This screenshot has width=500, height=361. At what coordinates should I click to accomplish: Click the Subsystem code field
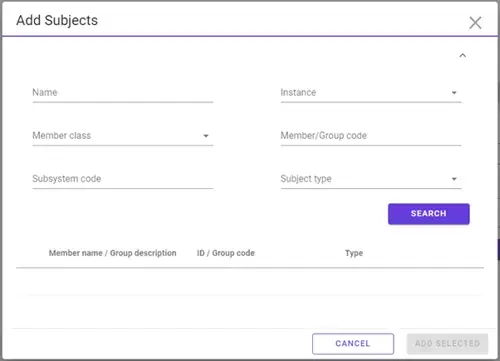tap(123, 179)
